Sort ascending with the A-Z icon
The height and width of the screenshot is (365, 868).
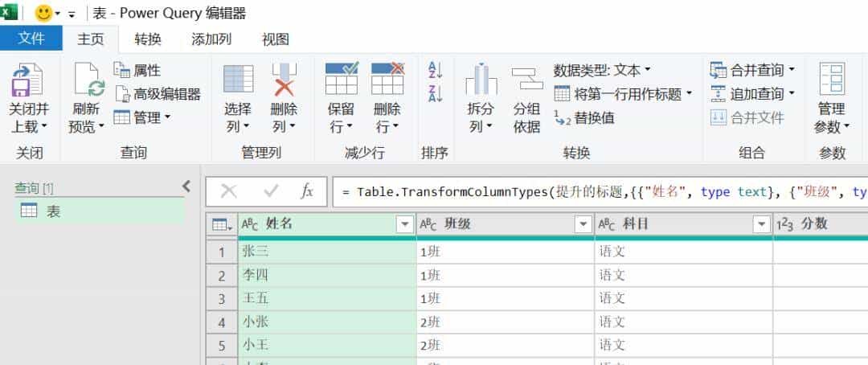point(435,70)
